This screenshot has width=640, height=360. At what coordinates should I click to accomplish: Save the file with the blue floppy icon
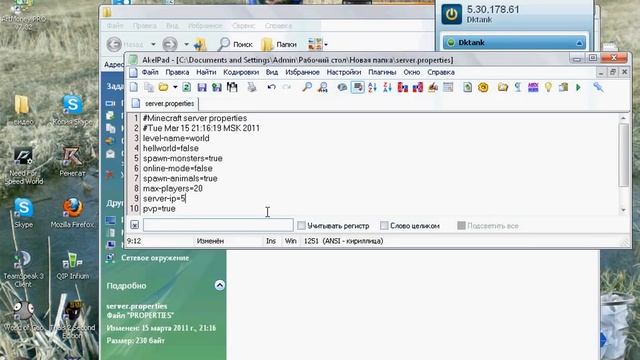click(x=202, y=87)
